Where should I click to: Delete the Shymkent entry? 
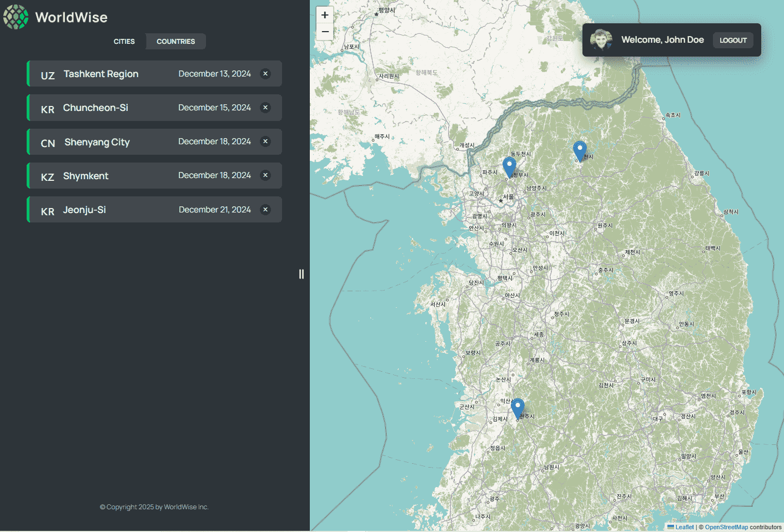(x=265, y=175)
